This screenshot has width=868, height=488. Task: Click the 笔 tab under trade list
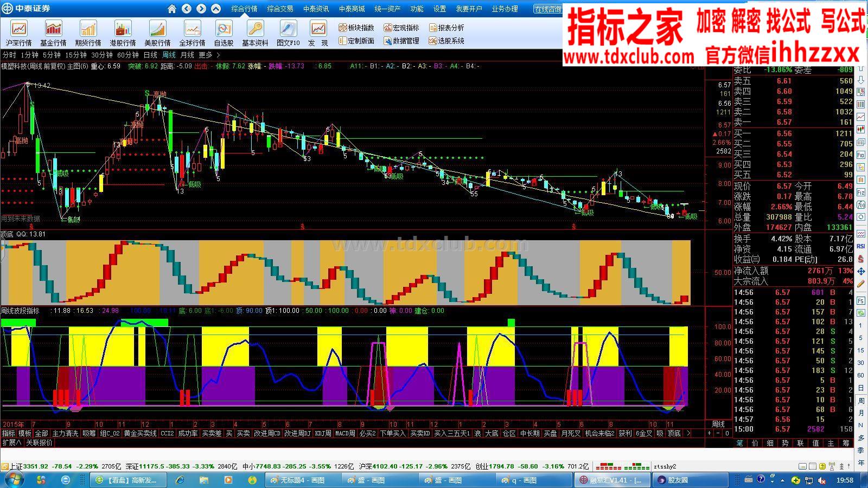739,442
